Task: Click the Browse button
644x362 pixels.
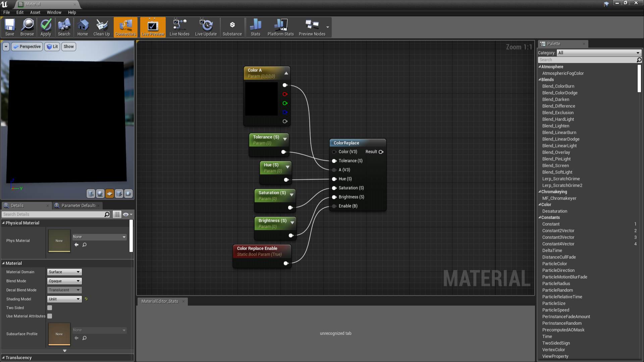Action: 27,27
